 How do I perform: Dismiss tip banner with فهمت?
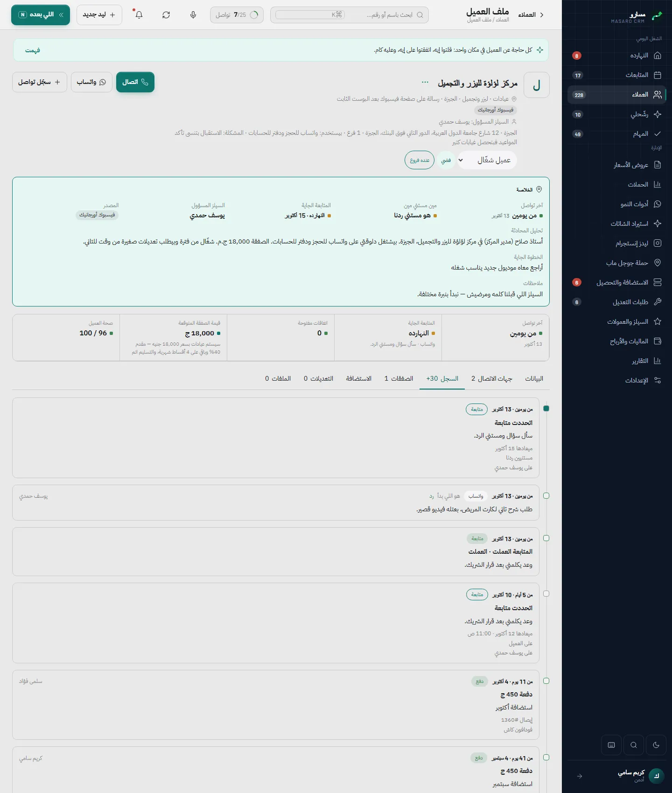coord(33,50)
